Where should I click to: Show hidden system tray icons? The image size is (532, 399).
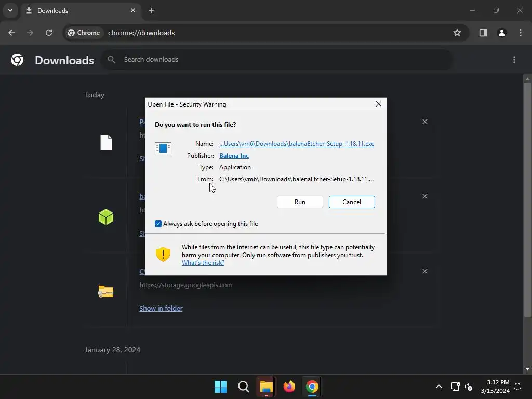[438, 387]
